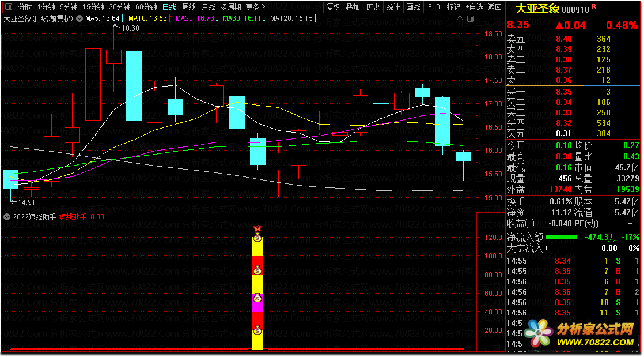Click the panel toggle icon in chart header

470,19
